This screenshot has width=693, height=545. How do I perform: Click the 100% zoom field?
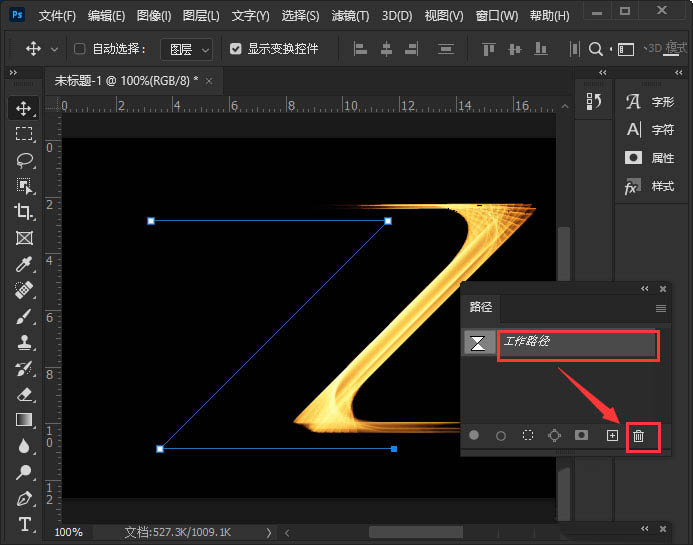[69, 533]
